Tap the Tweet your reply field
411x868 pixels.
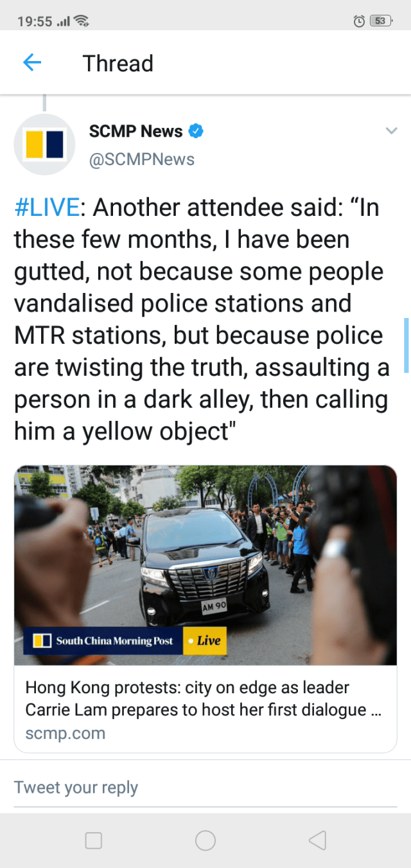click(205, 788)
